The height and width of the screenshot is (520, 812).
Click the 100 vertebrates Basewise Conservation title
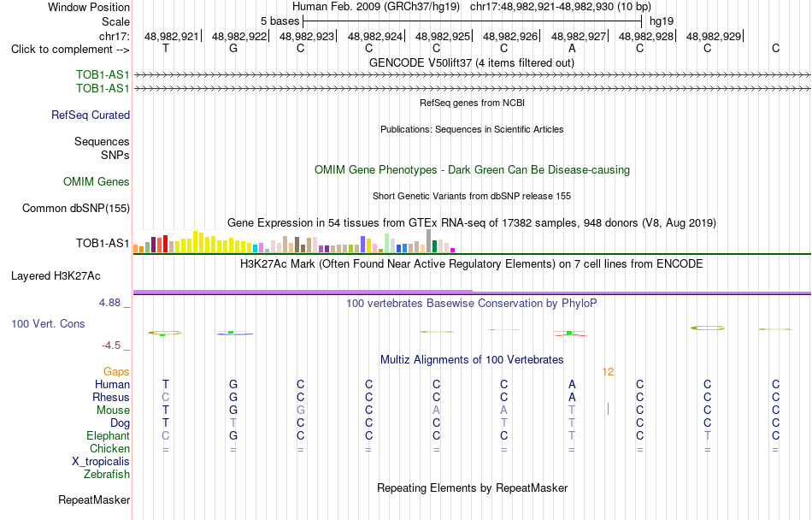point(471,303)
